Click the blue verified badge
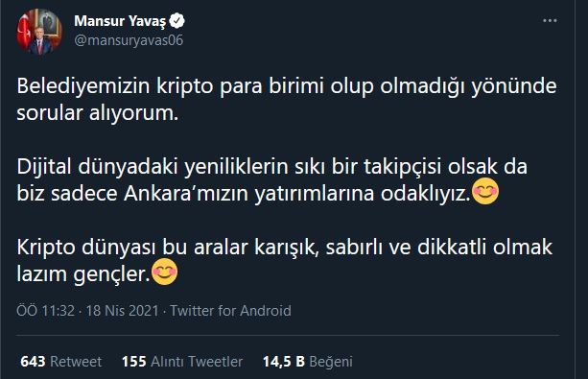Screen dimensions: 588x379 pyautogui.click(x=177, y=21)
